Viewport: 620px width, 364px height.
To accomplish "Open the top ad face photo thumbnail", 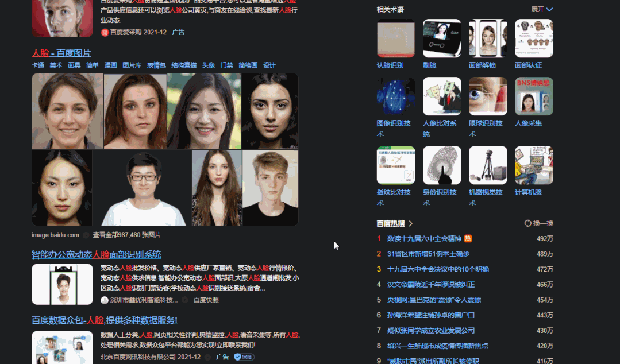I will [x=62, y=18].
